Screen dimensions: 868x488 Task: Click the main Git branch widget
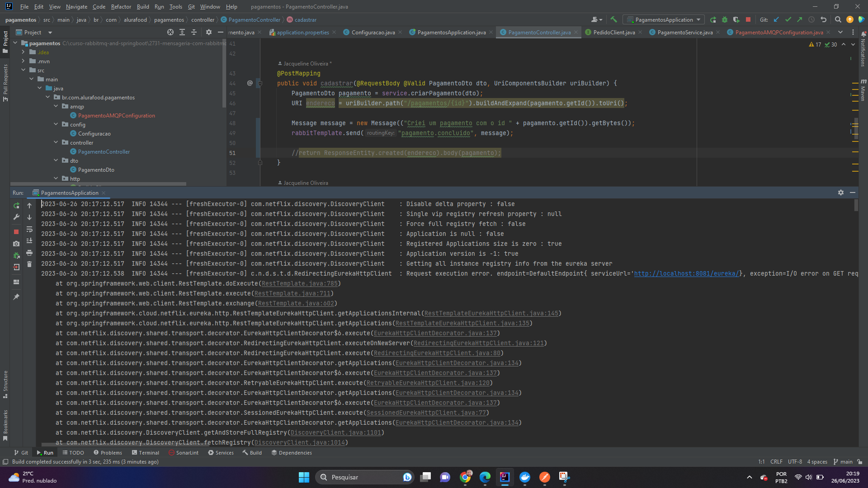point(843,462)
